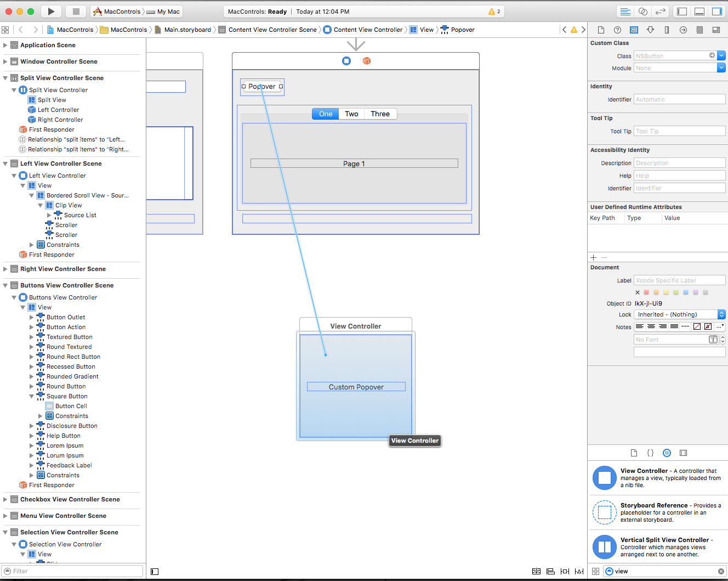Toggle center text alignment in Document Notes

tap(651, 327)
